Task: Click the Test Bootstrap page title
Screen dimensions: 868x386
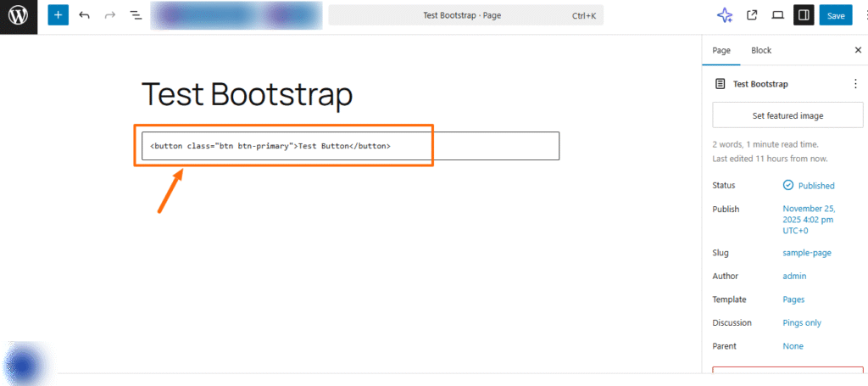Action: 248,94
